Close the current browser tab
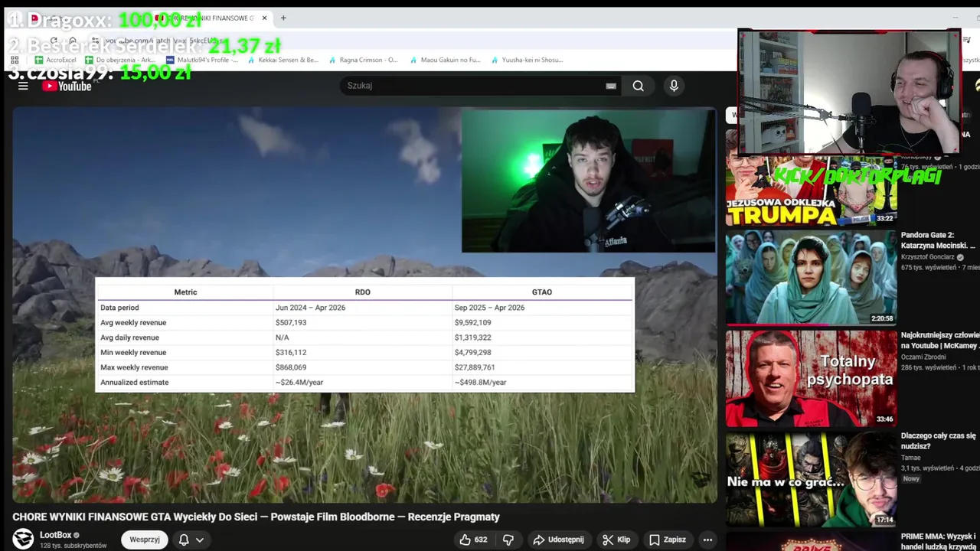The height and width of the screenshot is (551, 980). (264, 18)
